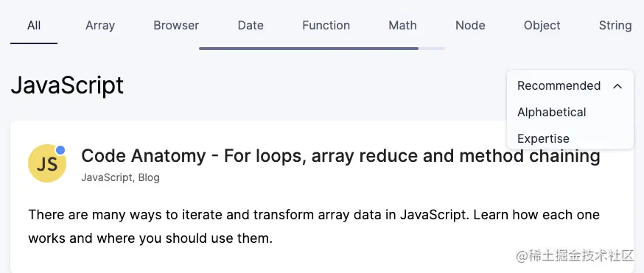Open the Code Anatomy article title
The height and width of the screenshot is (273, 644).
point(341,156)
